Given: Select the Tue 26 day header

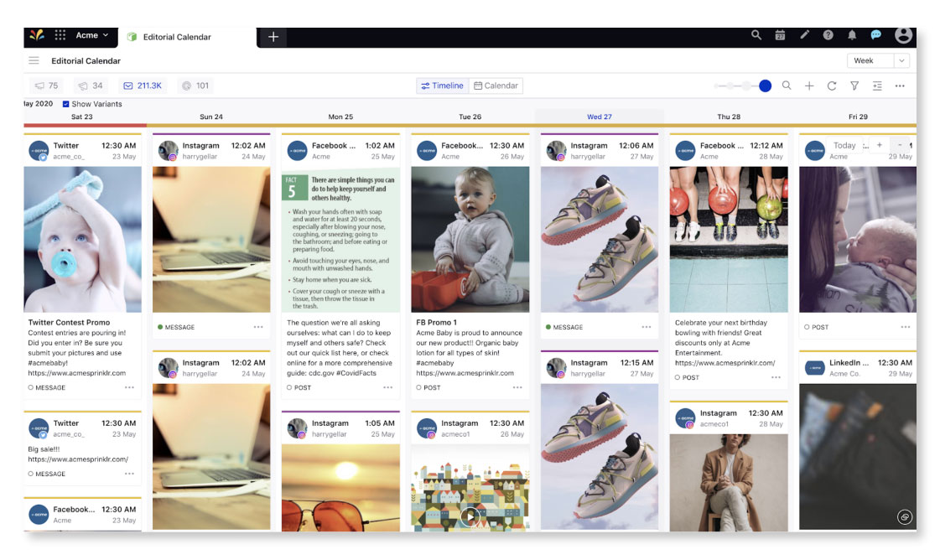Looking at the screenshot, I should 470,117.
